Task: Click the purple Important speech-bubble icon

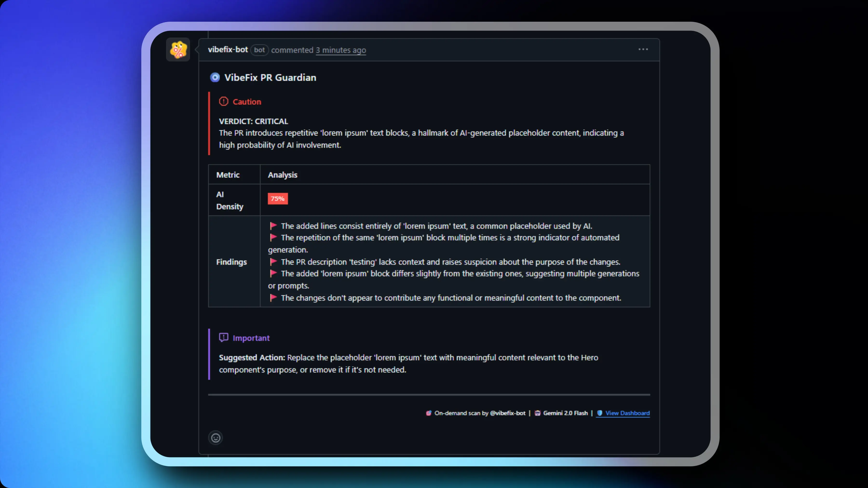Action: (224, 337)
